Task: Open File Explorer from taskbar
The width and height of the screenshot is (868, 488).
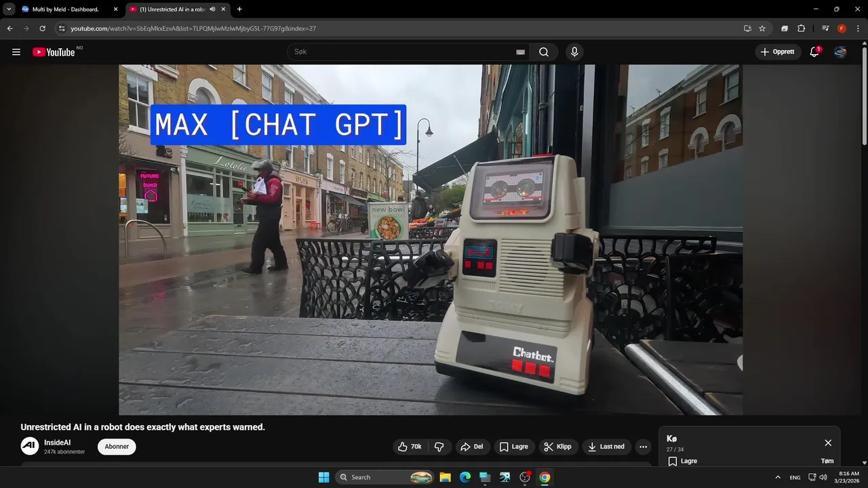Action: [x=445, y=477]
